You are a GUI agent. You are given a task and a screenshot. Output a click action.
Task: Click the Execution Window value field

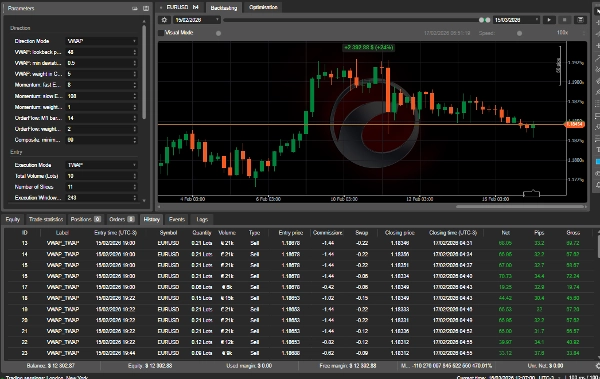[x=99, y=198]
